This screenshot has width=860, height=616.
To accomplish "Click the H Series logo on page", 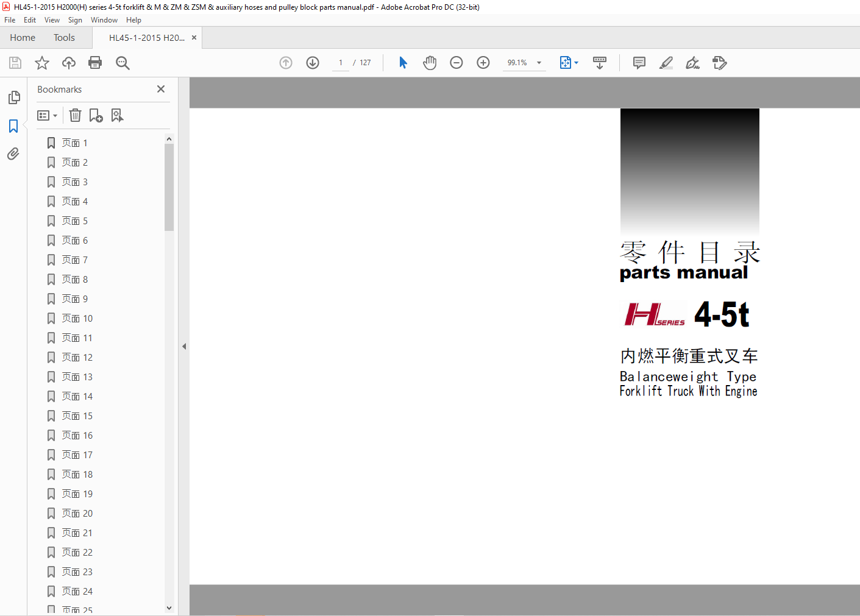I will tap(655, 314).
